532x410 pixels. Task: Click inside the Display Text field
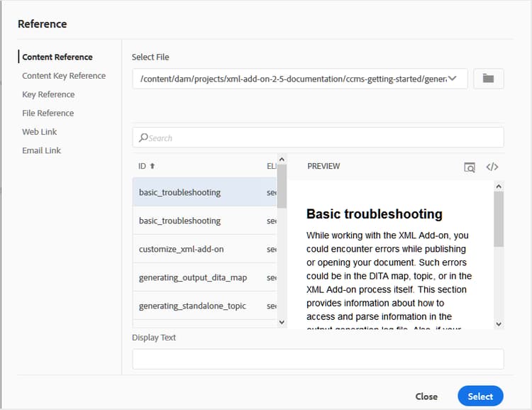pos(318,359)
